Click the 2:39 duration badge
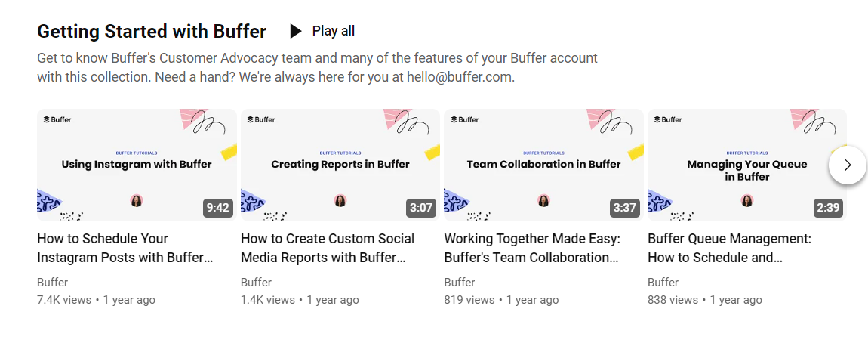The height and width of the screenshot is (340, 868). click(828, 208)
